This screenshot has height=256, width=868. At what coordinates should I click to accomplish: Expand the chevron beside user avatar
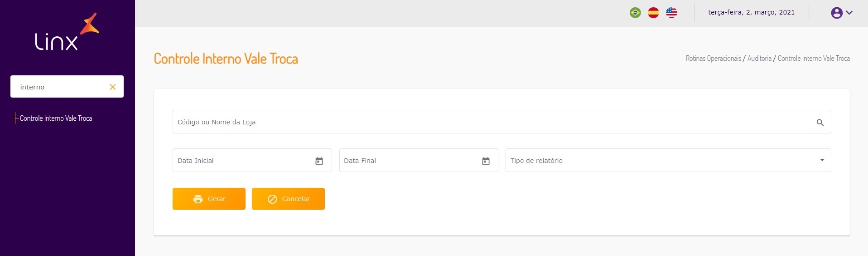[x=849, y=13]
